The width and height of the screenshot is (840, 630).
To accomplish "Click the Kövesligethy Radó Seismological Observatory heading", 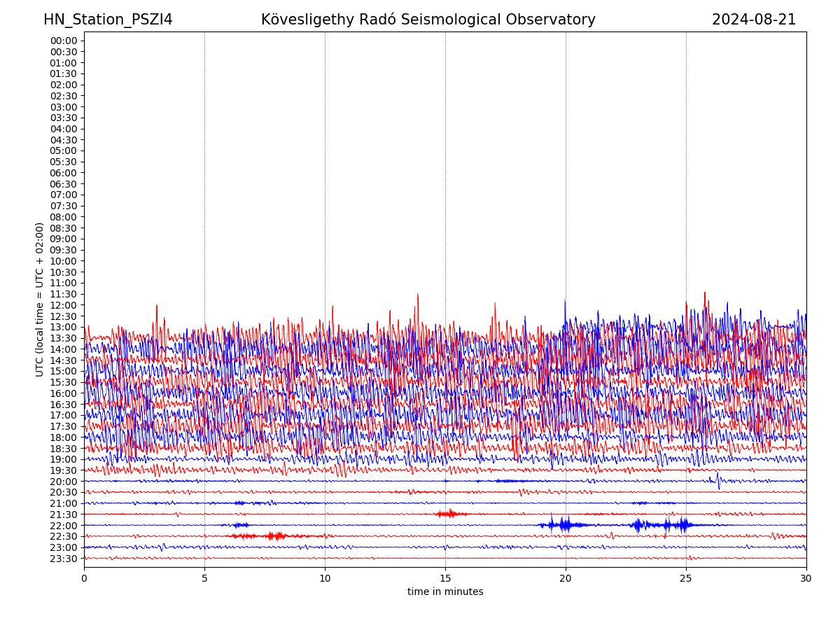I will (428, 20).
